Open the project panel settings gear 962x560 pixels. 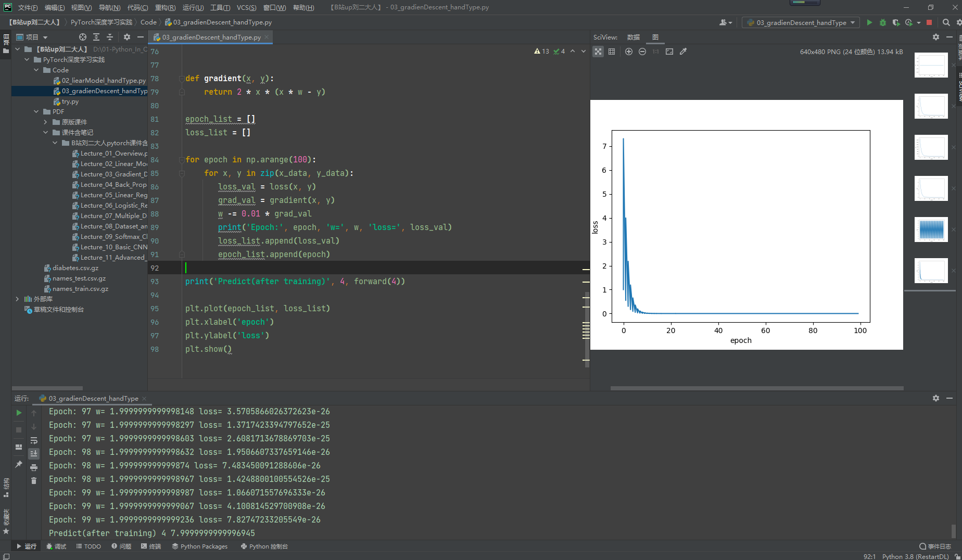(127, 37)
